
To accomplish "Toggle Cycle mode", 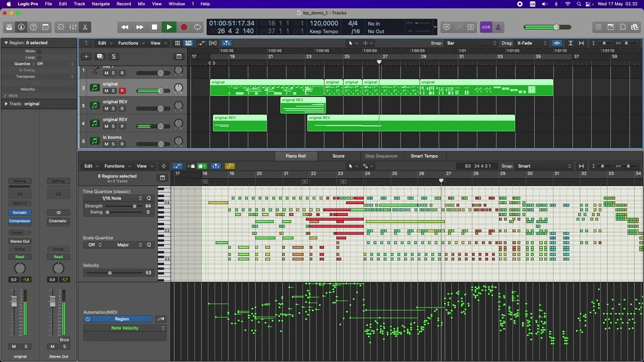I will tap(198, 27).
